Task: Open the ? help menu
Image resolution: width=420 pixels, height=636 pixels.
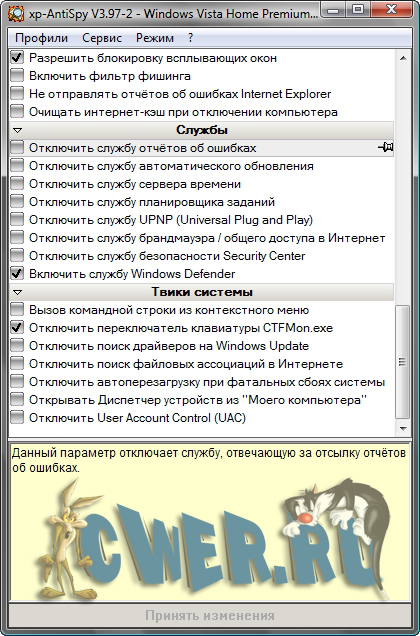Action: [191, 38]
